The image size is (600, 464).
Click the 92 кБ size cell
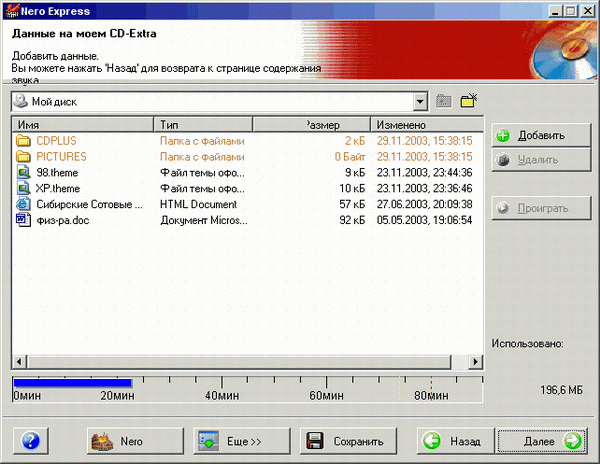pyautogui.click(x=352, y=220)
